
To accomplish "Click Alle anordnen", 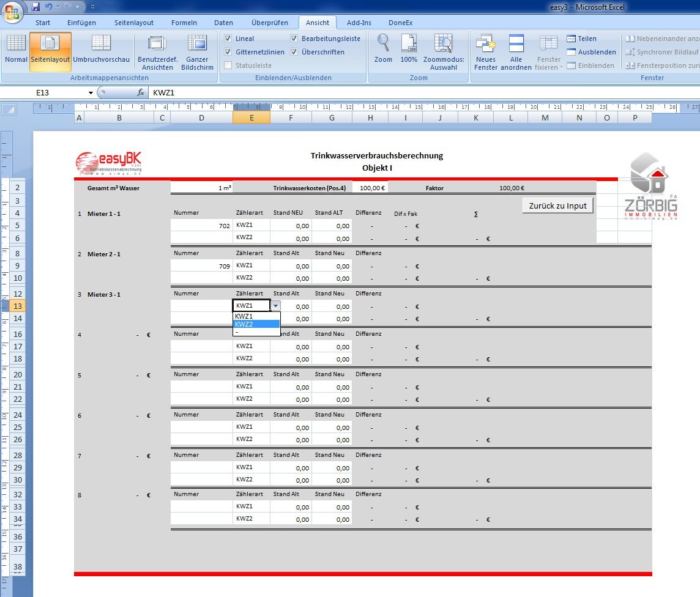I will 516,53.
